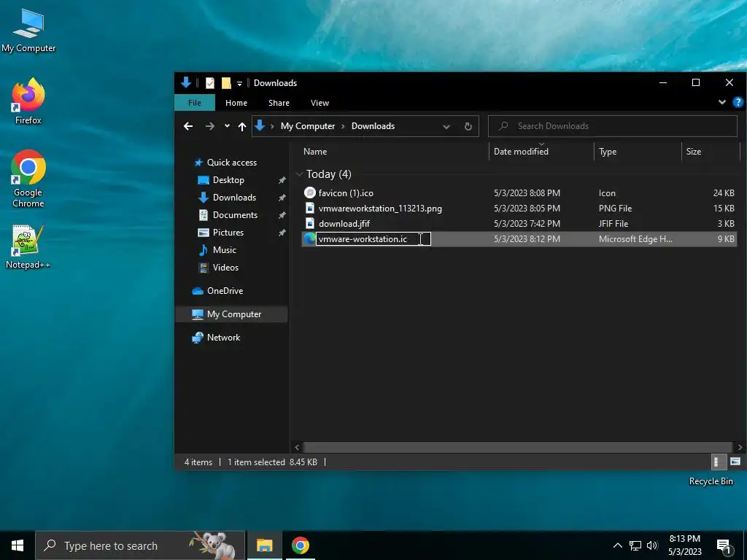Open the Share ribbon tab

point(279,103)
